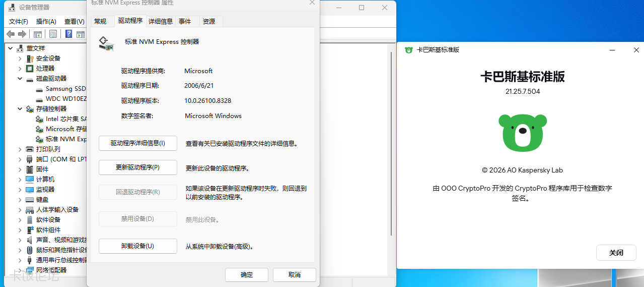
Task: Select the Intel 芯片集 SATA controller
Action: click(66, 119)
